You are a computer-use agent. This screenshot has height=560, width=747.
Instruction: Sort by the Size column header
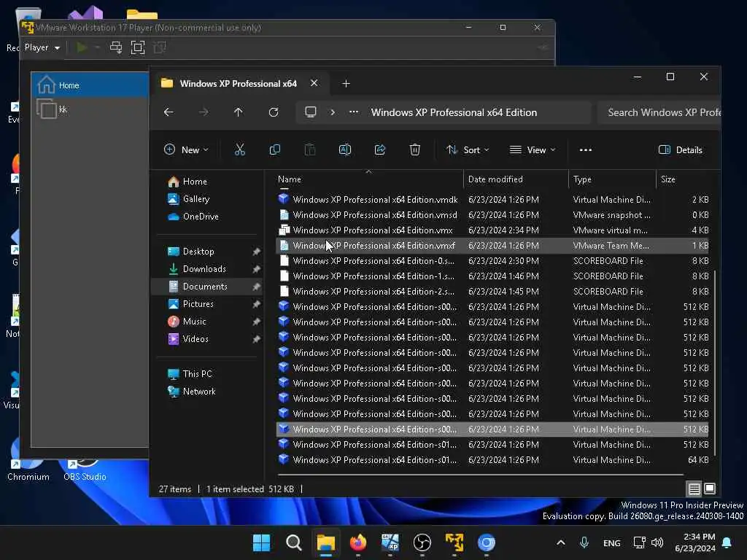(x=684, y=179)
